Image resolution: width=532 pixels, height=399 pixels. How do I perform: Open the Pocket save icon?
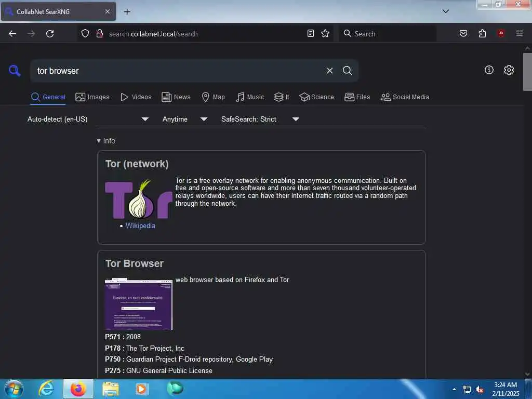pos(463,33)
